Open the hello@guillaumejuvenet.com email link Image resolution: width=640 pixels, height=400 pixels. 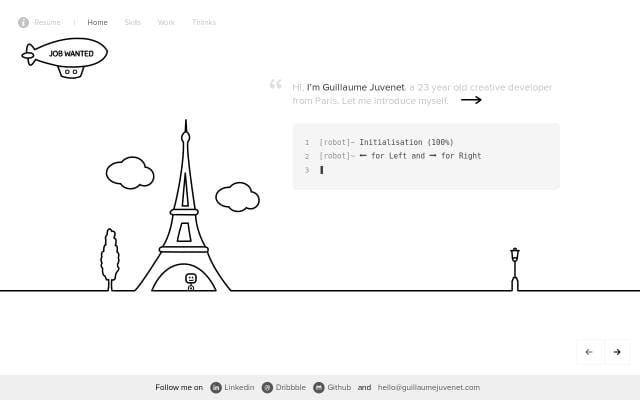coord(428,387)
